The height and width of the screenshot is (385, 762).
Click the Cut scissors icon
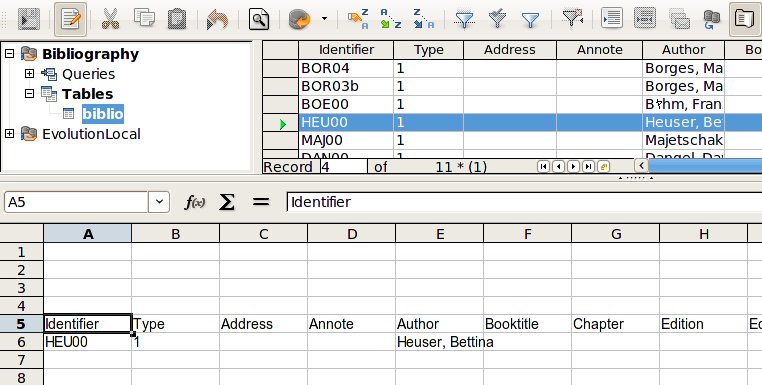[x=111, y=19]
